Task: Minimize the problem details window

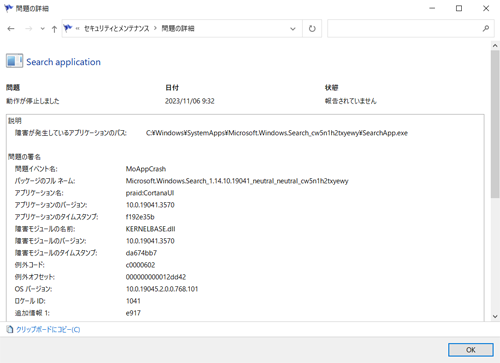Action: click(x=432, y=8)
